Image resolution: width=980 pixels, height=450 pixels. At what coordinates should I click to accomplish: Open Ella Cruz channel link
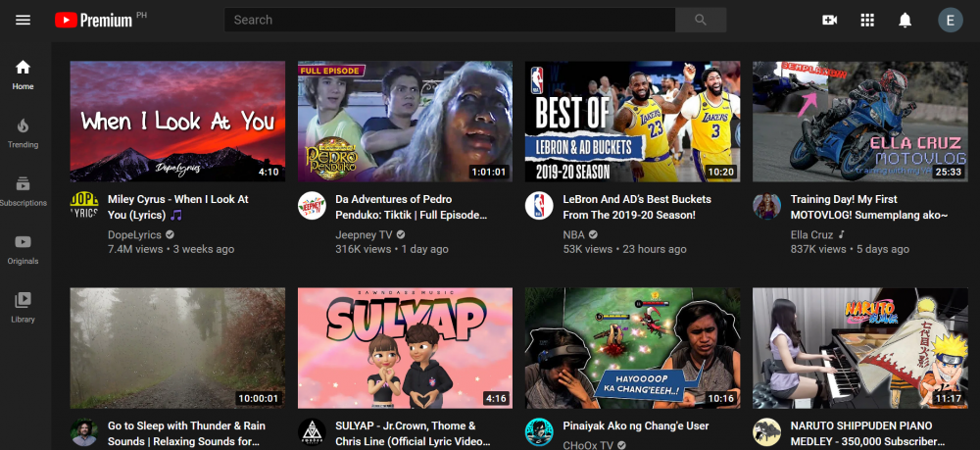[812, 235]
